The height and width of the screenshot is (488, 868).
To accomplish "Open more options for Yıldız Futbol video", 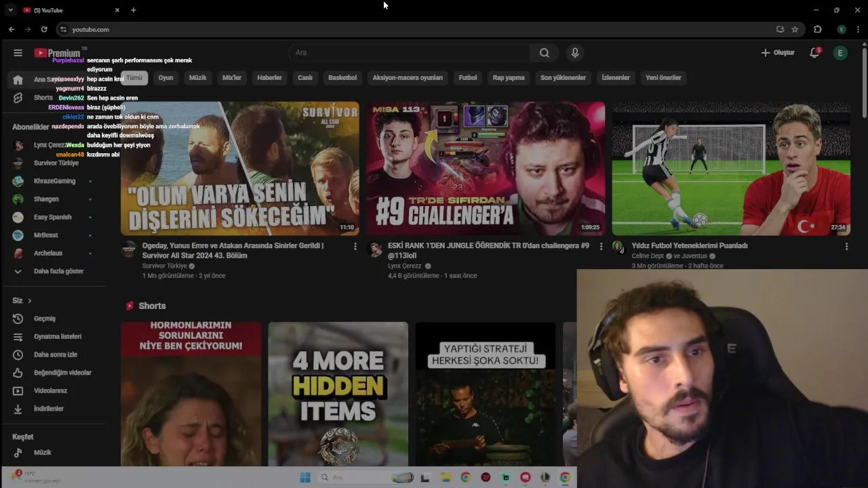I will click(846, 247).
